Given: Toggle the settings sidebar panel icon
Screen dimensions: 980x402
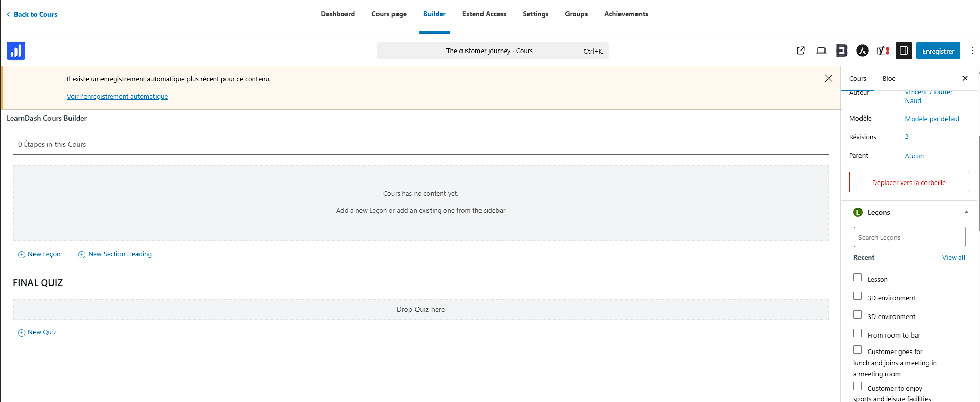Looking at the screenshot, I should pyautogui.click(x=904, y=51).
